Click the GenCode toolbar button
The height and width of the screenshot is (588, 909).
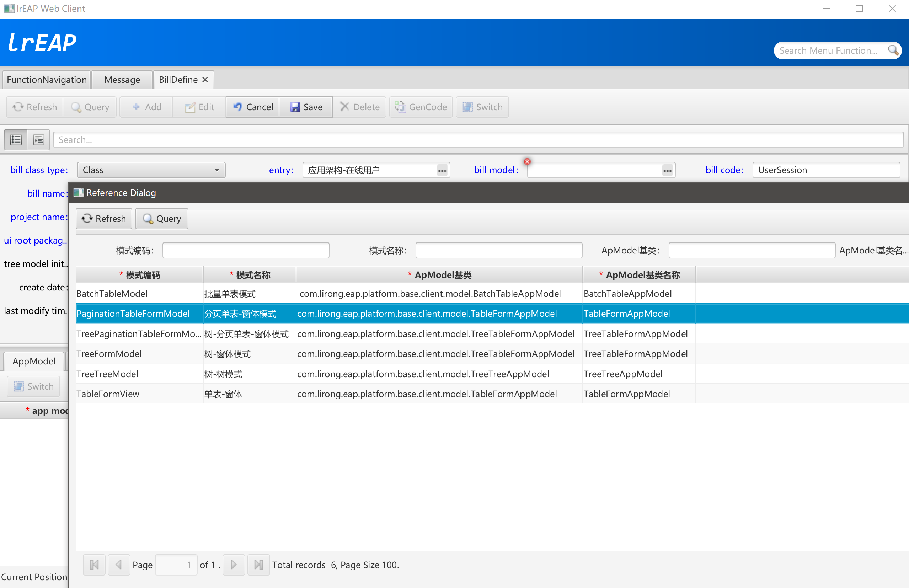421,107
